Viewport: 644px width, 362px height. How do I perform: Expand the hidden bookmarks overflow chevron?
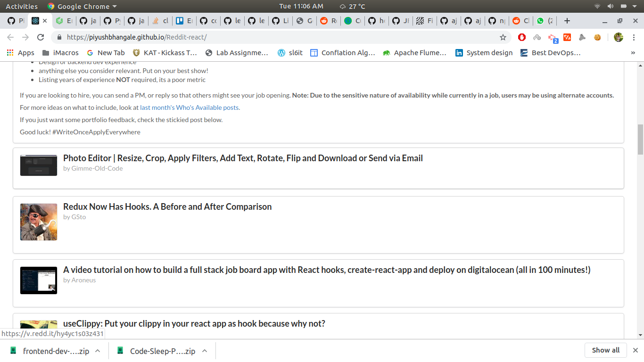[633, 53]
